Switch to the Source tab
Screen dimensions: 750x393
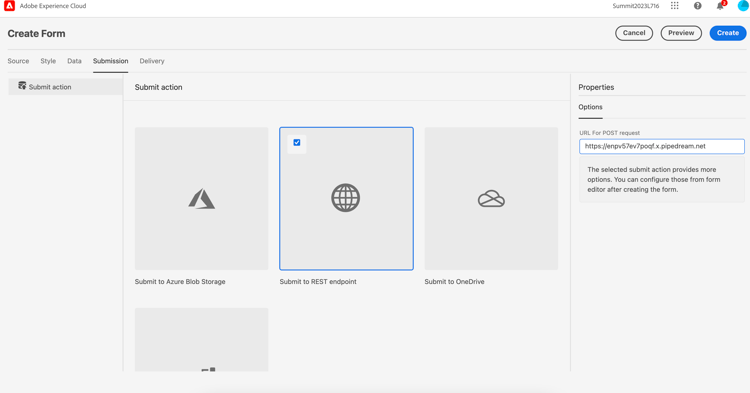pyautogui.click(x=18, y=61)
